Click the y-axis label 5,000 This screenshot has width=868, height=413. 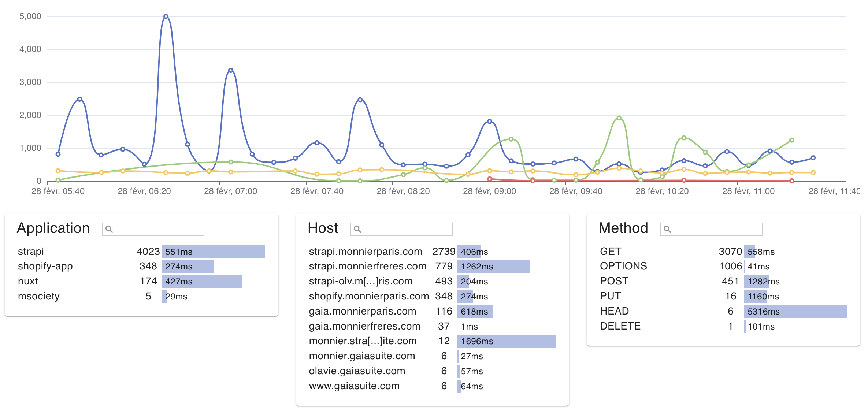click(30, 16)
